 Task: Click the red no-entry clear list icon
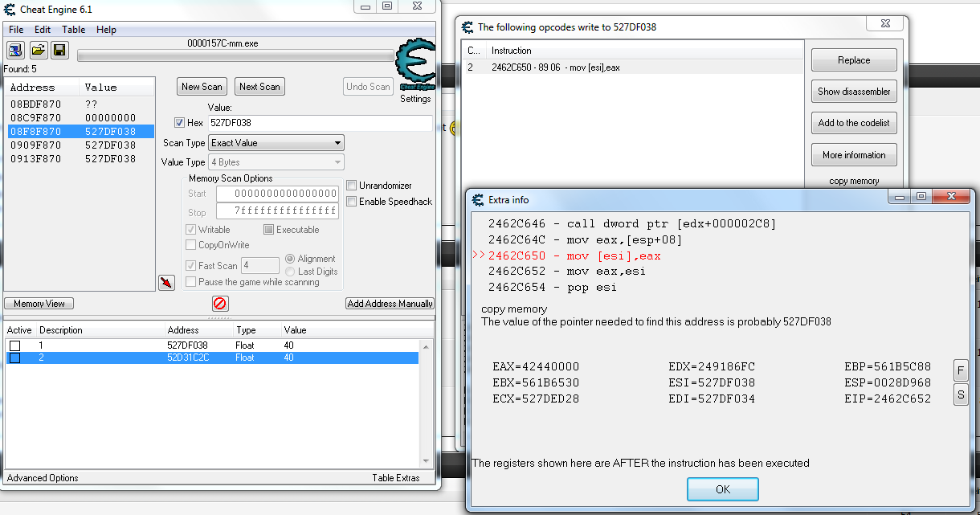[220, 304]
